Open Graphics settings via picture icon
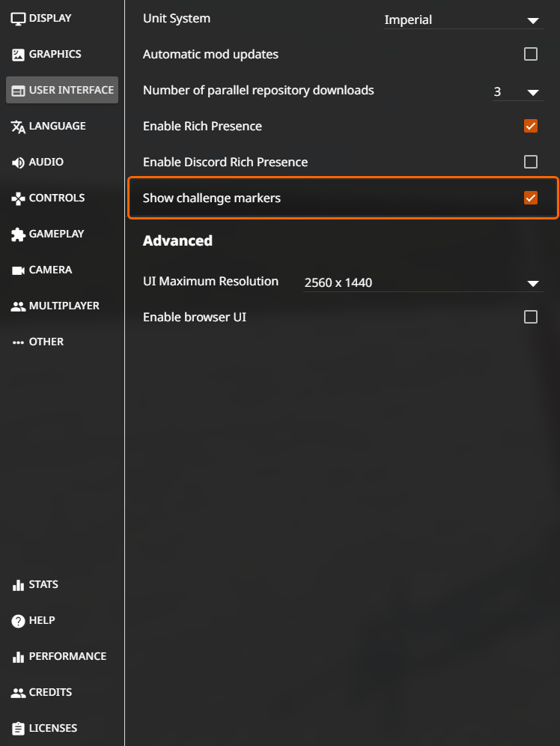This screenshot has width=560, height=746. [18, 55]
